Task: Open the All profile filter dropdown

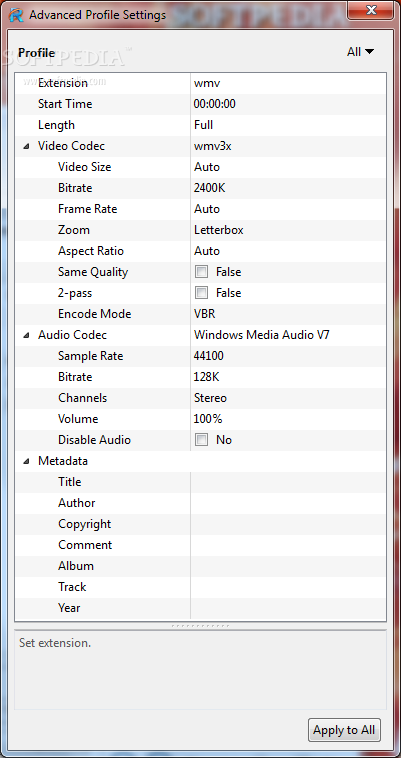Action: click(360, 52)
